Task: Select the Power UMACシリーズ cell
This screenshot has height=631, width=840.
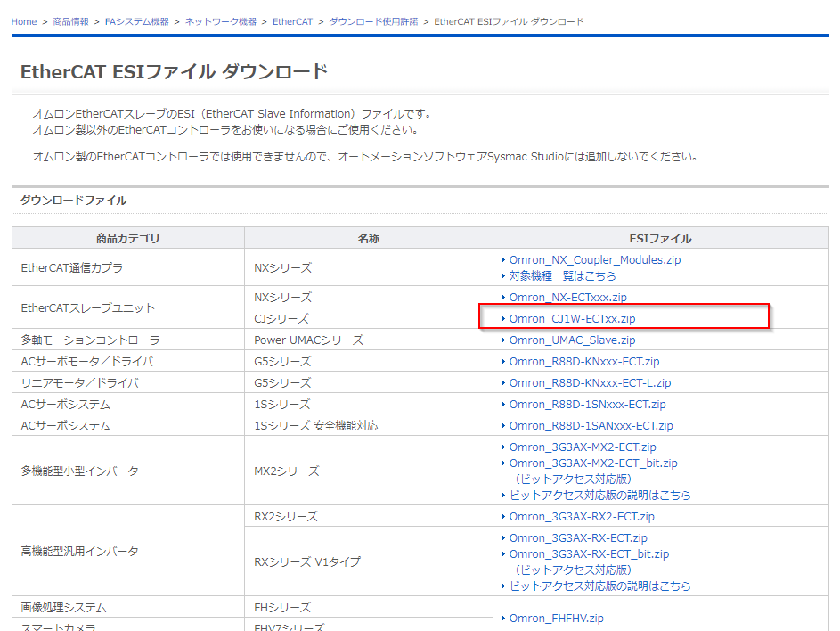Action: 369,340
